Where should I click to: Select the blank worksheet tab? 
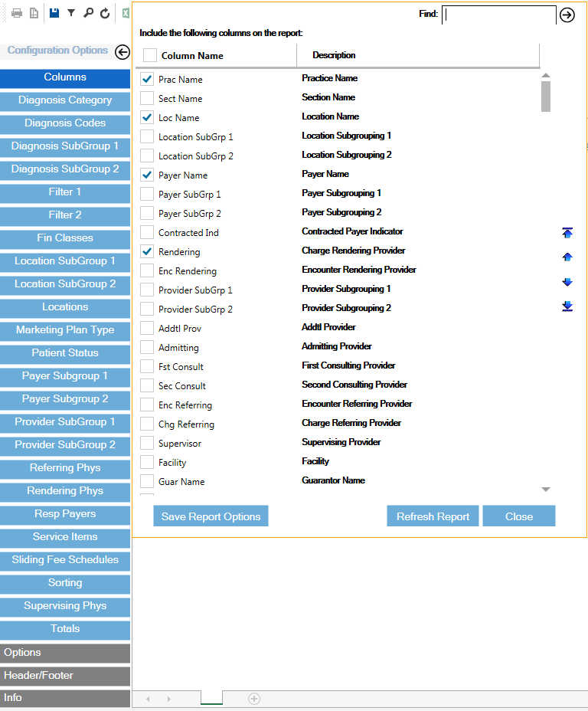[x=211, y=698]
